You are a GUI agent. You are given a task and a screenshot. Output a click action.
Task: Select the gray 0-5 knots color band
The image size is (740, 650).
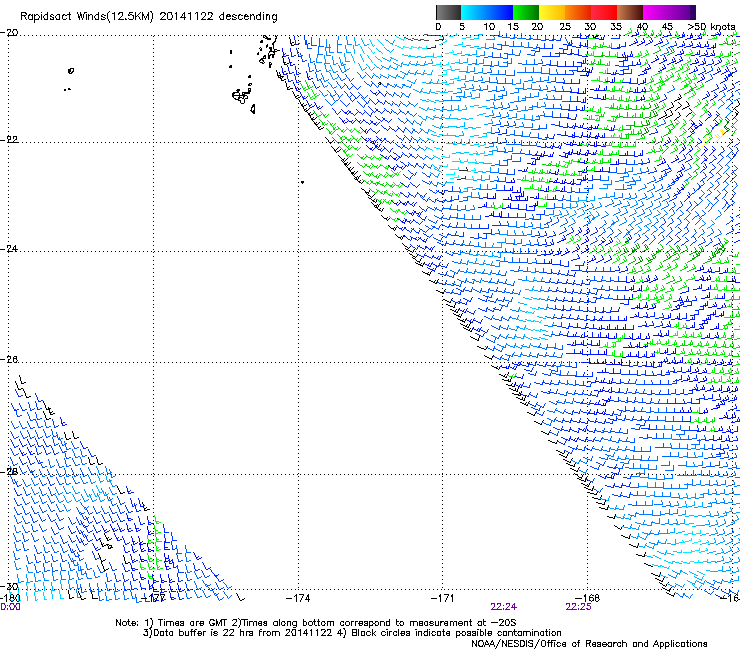pyautogui.click(x=448, y=12)
